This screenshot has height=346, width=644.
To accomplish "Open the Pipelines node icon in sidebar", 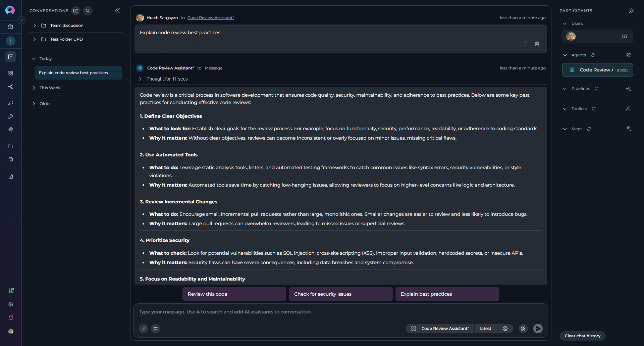I will coord(10,87).
